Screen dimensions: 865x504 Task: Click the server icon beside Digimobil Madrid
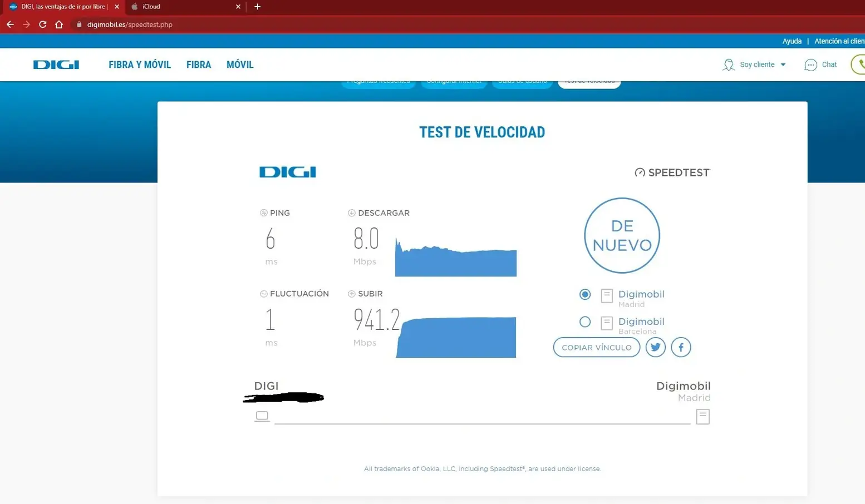(607, 295)
